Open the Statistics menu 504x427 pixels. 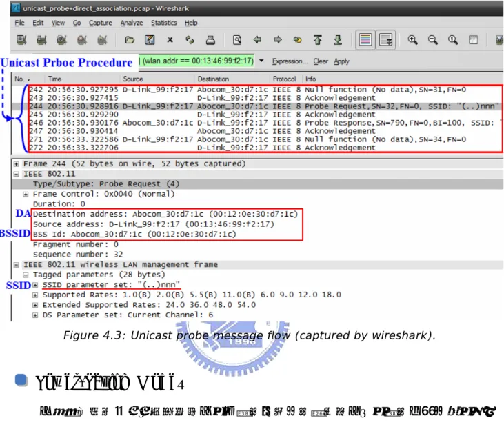(164, 23)
